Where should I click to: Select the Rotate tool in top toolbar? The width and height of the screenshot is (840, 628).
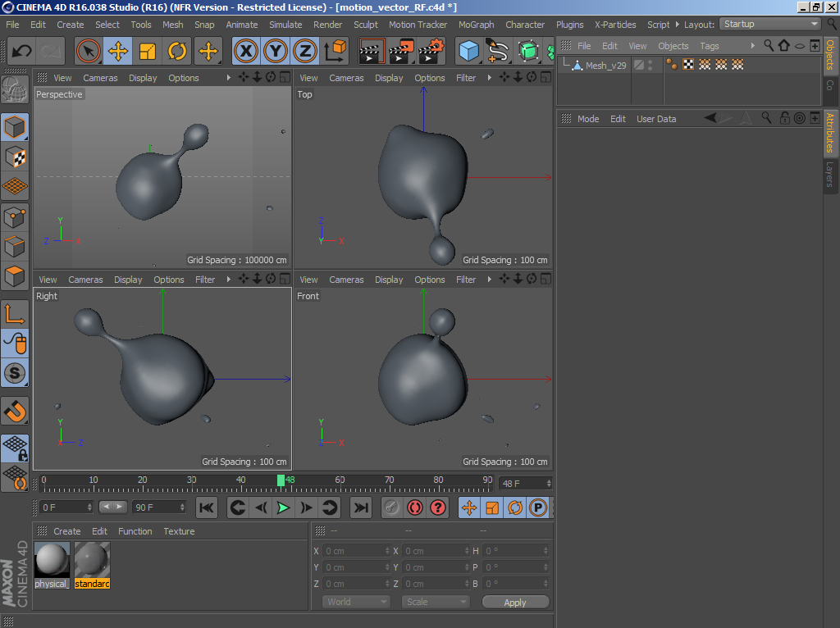click(177, 52)
